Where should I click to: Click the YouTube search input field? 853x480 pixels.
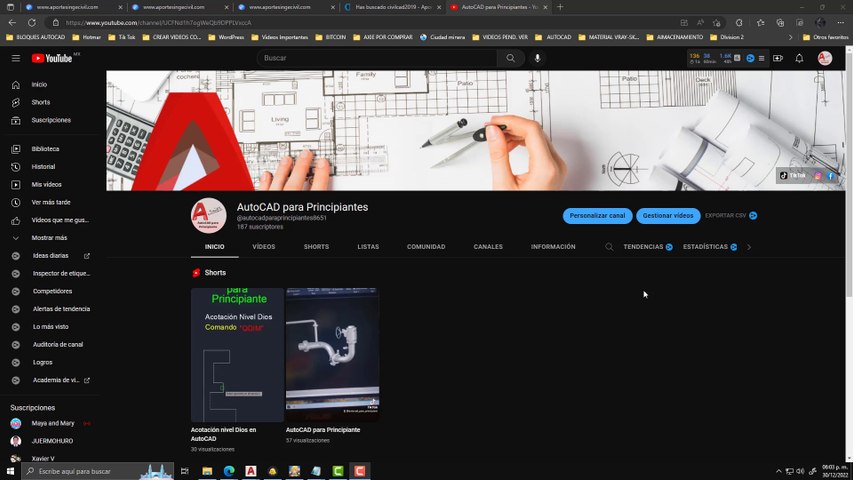[378, 58]
